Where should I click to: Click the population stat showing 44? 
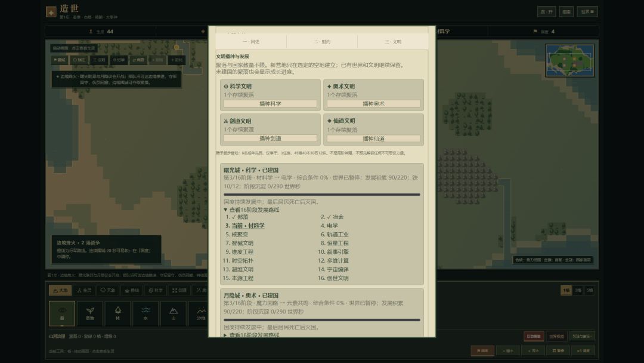[101, 31]
